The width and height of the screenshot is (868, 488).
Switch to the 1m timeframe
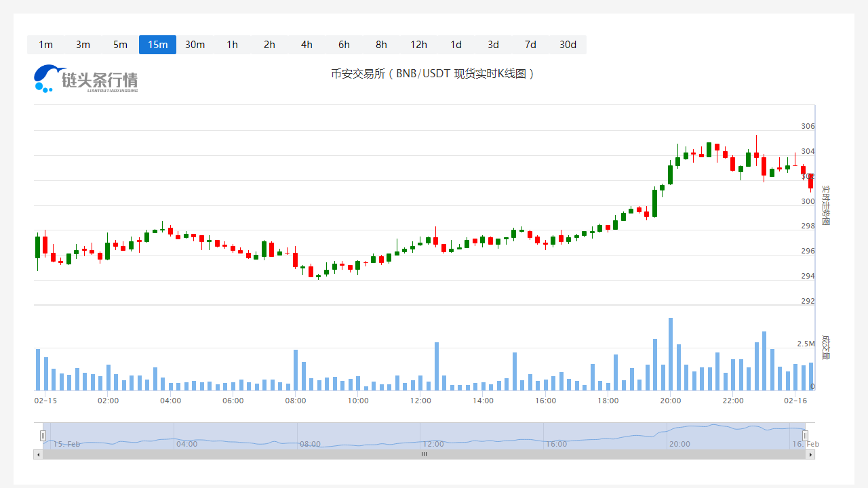coord(45,45)
